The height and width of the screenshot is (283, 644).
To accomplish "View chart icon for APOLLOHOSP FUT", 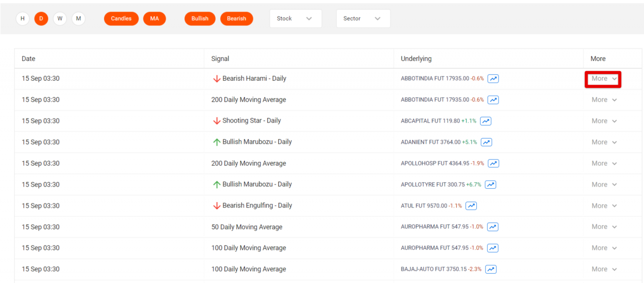I will pos(493,163).
